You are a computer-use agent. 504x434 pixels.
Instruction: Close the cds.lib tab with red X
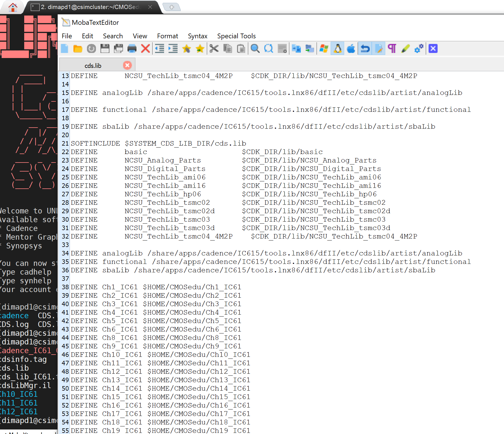pyautogui.click(x=127, y=65)
